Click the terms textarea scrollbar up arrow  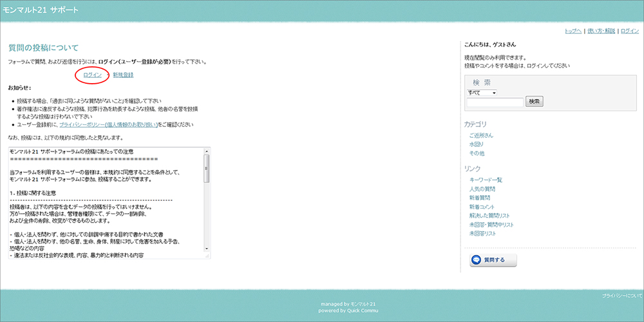tap(207, 151)
